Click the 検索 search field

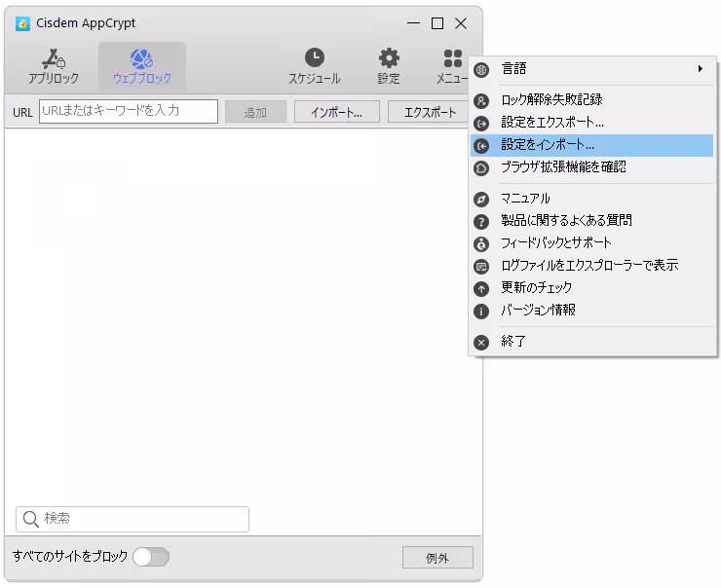click(133, 520)
